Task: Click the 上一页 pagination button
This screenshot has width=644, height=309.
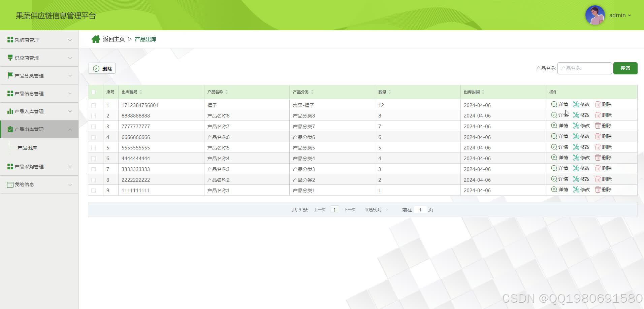Action: [320, 210]
